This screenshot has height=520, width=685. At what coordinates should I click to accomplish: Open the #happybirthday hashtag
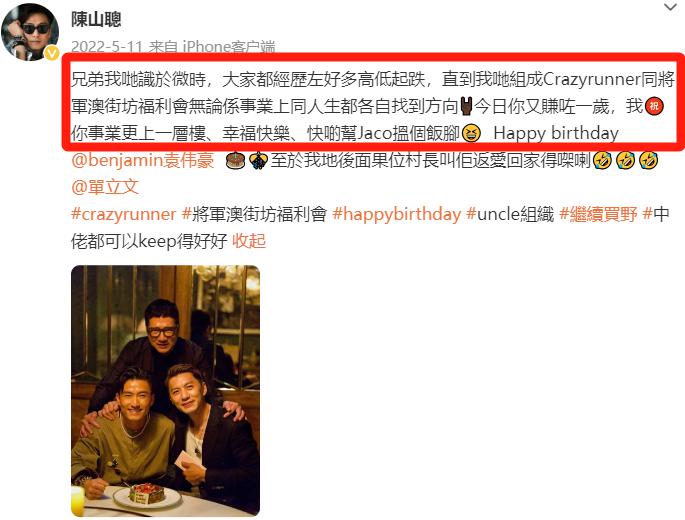pyautogui.click(x=397, y=214)
